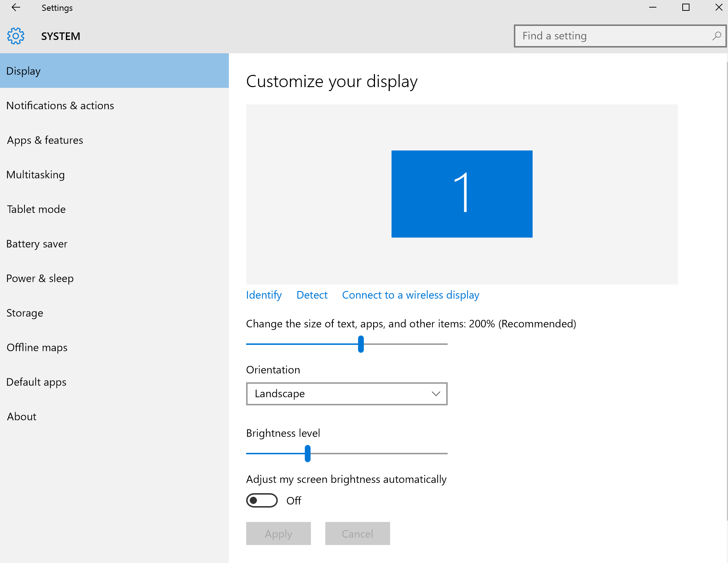Click the Find a setting search box

pos(620,36)
